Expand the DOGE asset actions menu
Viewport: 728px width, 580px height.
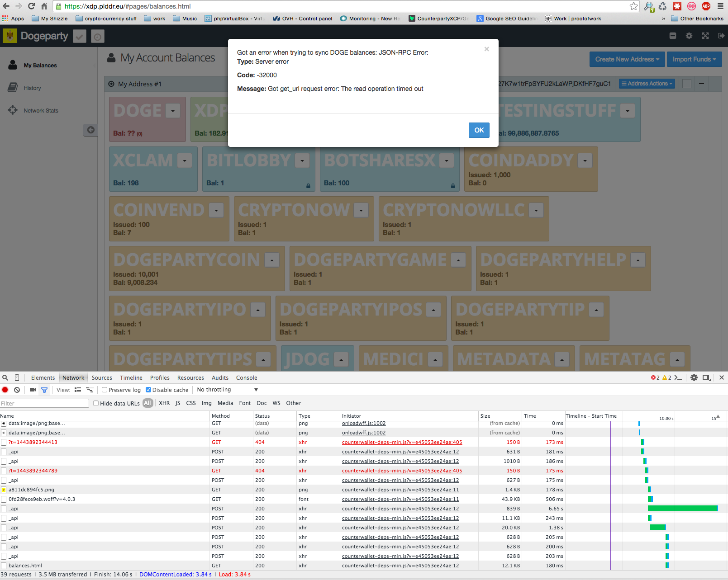(x=173, y=111)
